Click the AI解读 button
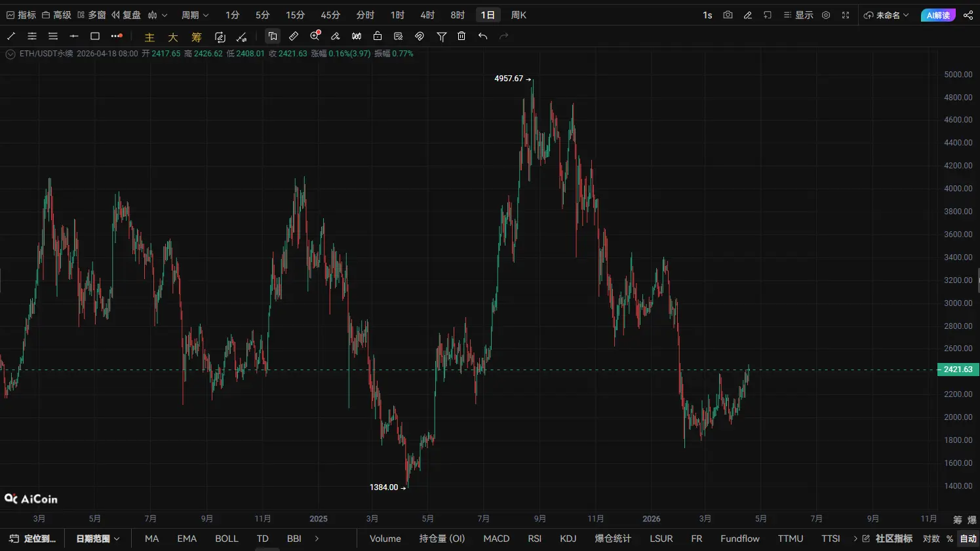 (938, 15)
